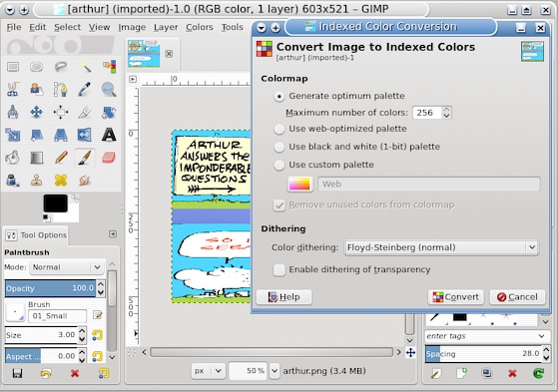The height and width of the screenshot is (392, 558).
Task: Click the duplicate brush icon
Action: click(x=486, y=373)
